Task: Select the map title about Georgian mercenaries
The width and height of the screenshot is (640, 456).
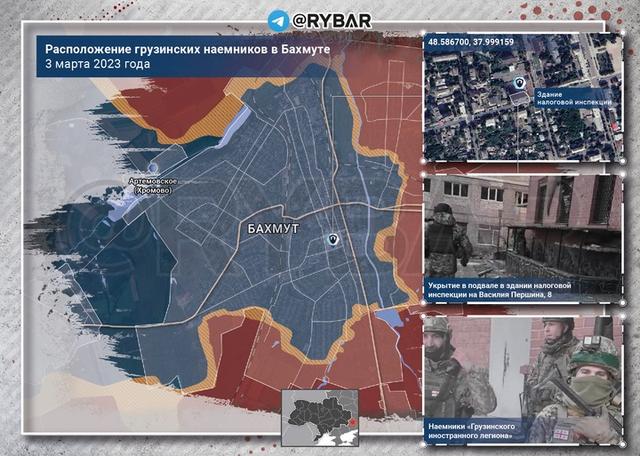Action: pos(187,49)
